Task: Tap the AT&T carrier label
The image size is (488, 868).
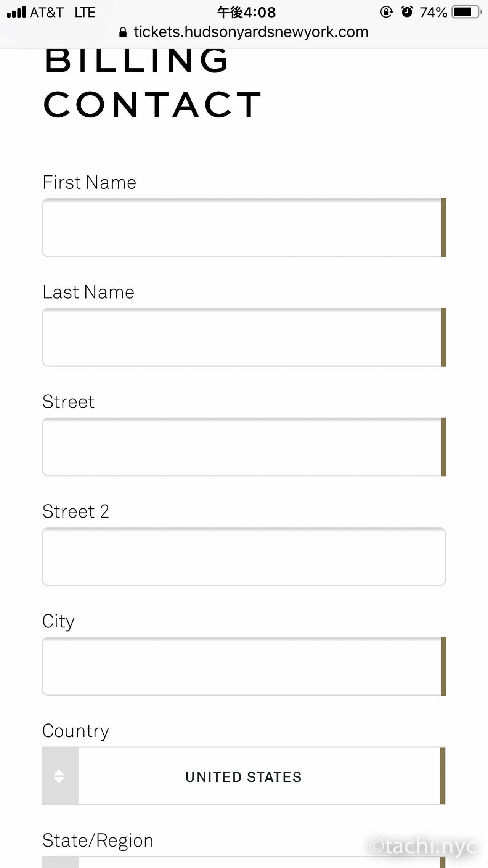Action: click(x=47, y=12)
